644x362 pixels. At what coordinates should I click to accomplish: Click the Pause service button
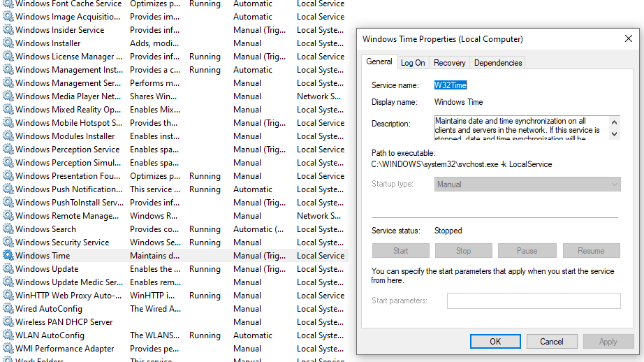tap(527, 251)
